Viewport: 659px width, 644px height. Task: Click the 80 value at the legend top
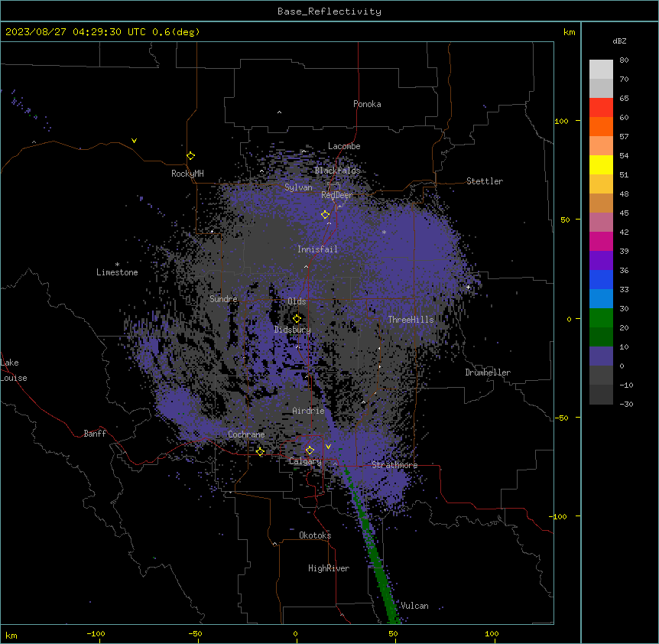coord(624,60)
